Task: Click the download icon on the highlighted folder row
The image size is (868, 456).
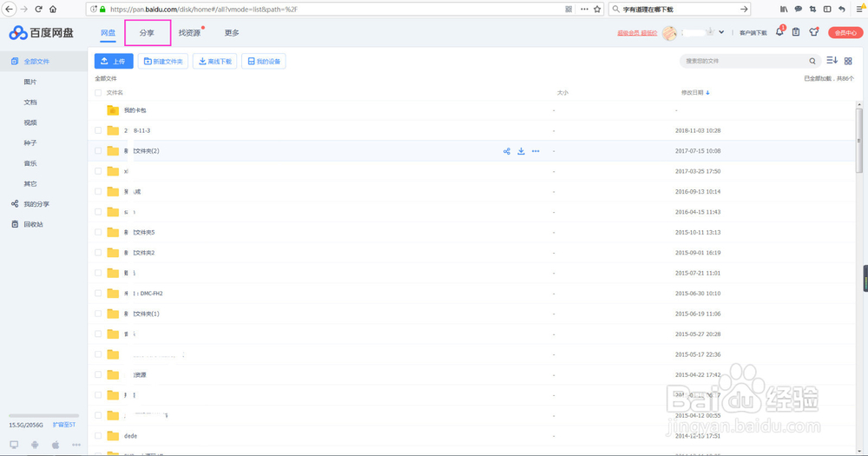Action: tap(521, 151)
